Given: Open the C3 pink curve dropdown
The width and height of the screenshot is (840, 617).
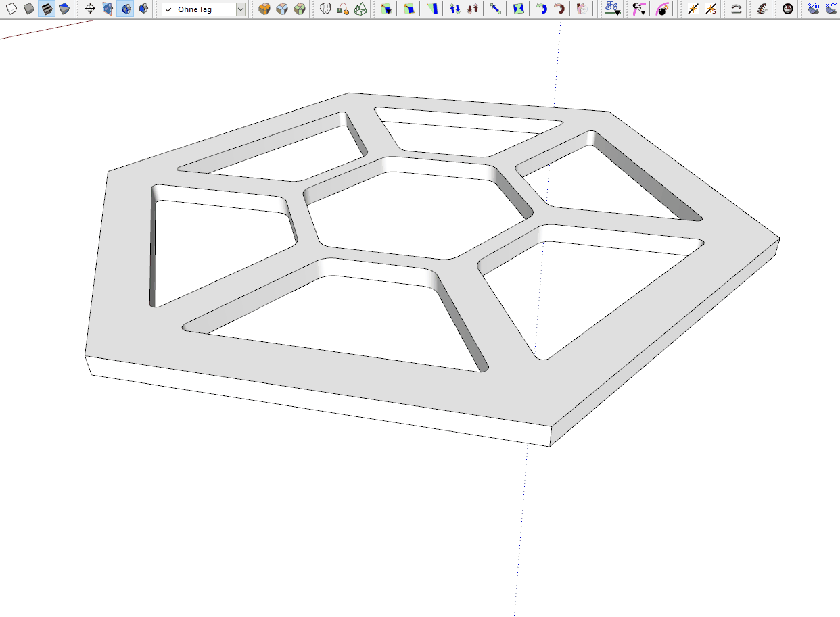Looking at the screenshot, I should tap(638, 9).
